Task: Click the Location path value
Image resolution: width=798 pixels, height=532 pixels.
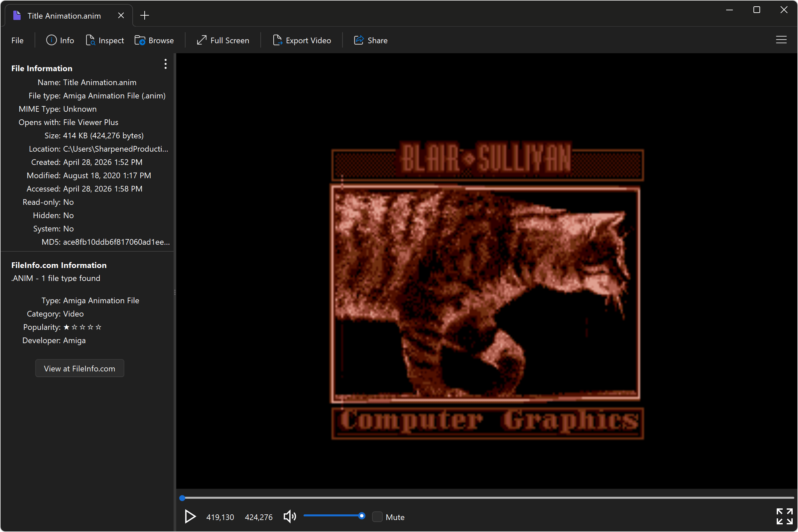Action: (x=115, y=149)
